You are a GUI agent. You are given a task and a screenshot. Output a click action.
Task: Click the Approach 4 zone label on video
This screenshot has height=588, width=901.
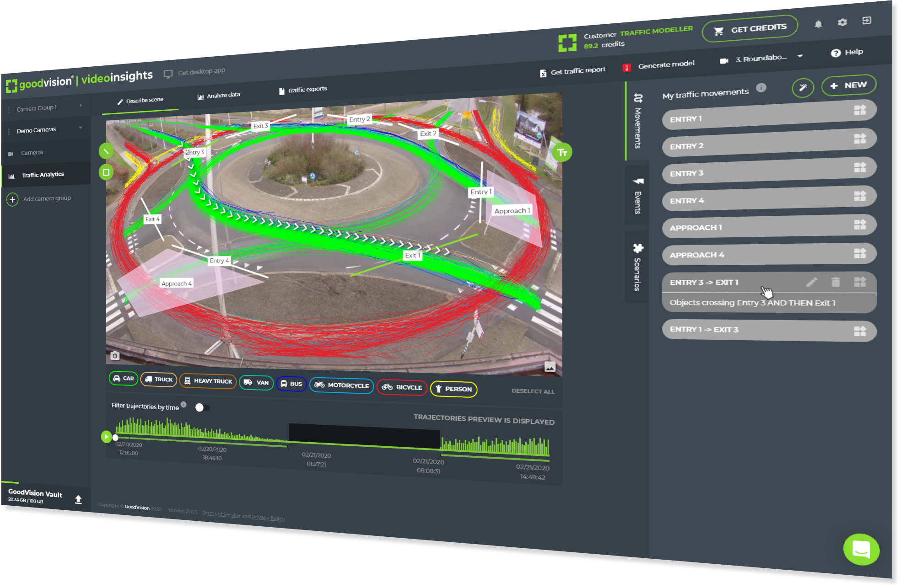[177, 283]
